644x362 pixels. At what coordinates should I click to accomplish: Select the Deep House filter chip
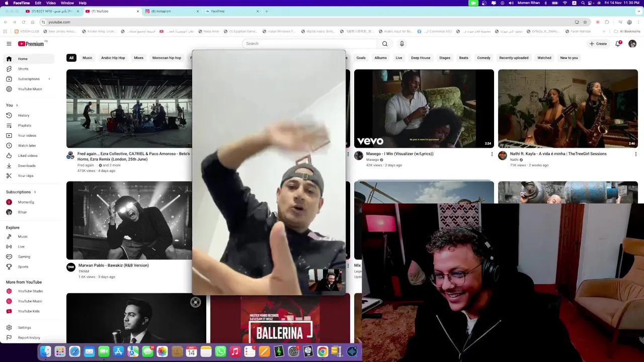(x=421, y=58)
